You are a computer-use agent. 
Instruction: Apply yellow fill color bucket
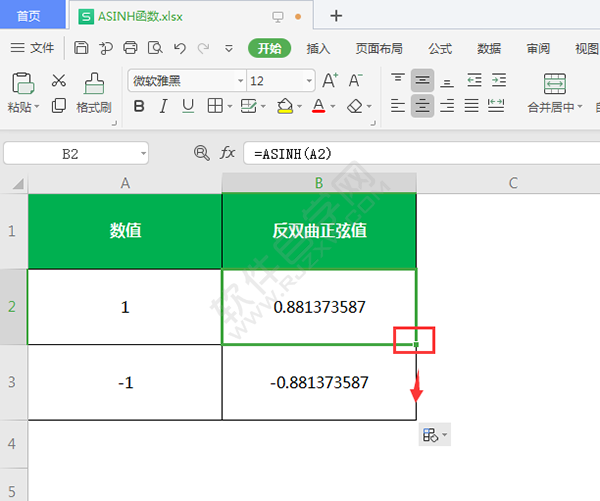point(285,106)
